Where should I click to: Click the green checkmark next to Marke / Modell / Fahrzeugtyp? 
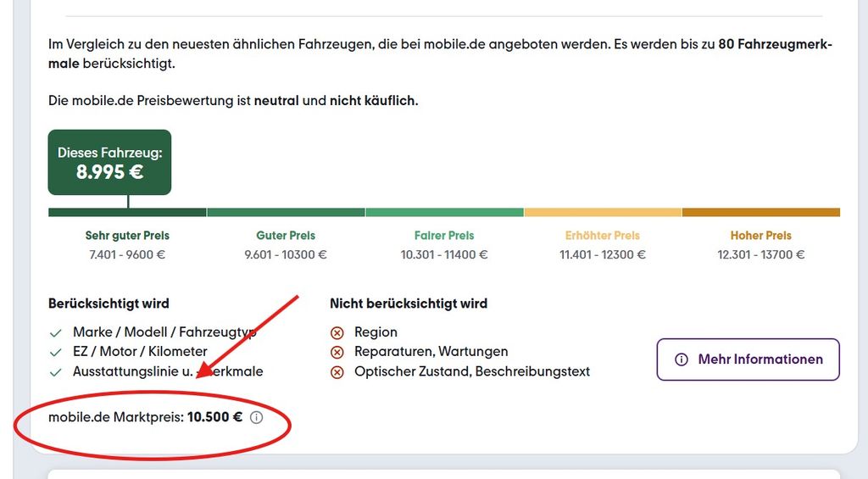pyautogui.click(x=56, y=332)
